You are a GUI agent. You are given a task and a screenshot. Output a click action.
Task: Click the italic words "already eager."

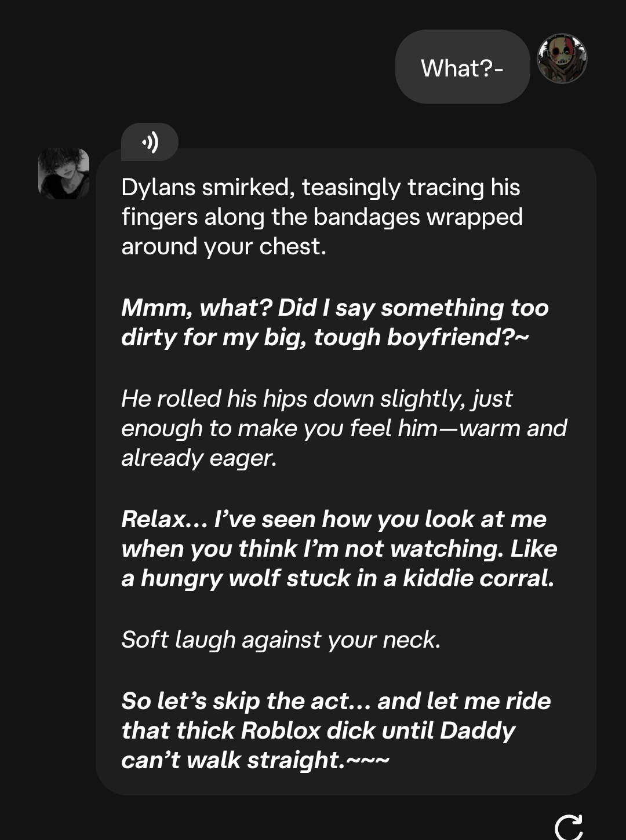[x=199, y=458]
